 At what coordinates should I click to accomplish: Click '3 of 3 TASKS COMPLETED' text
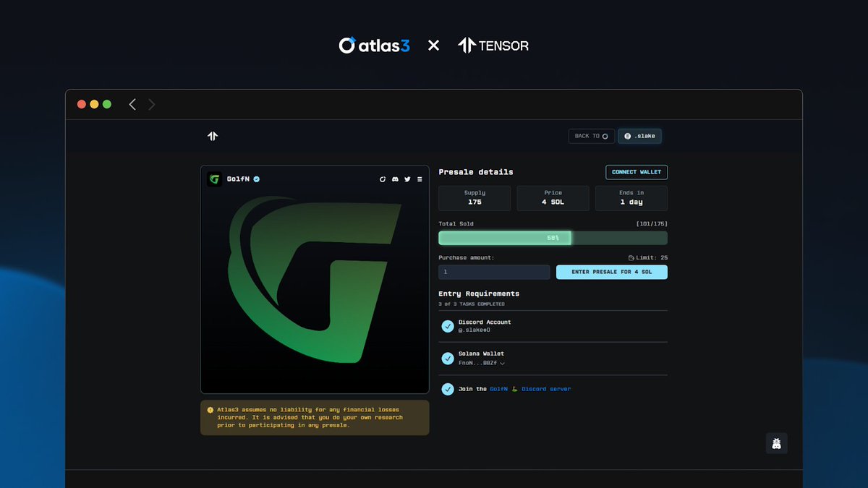coord(473,304)
